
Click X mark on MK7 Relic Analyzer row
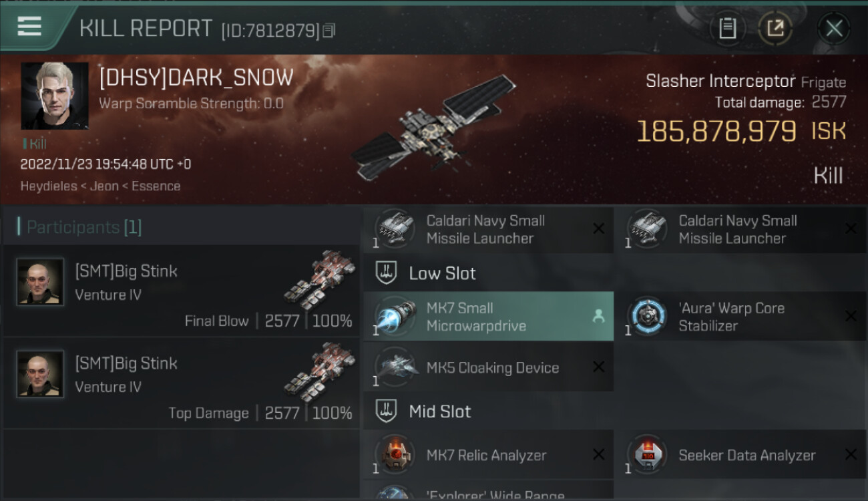tap(598, 455)
